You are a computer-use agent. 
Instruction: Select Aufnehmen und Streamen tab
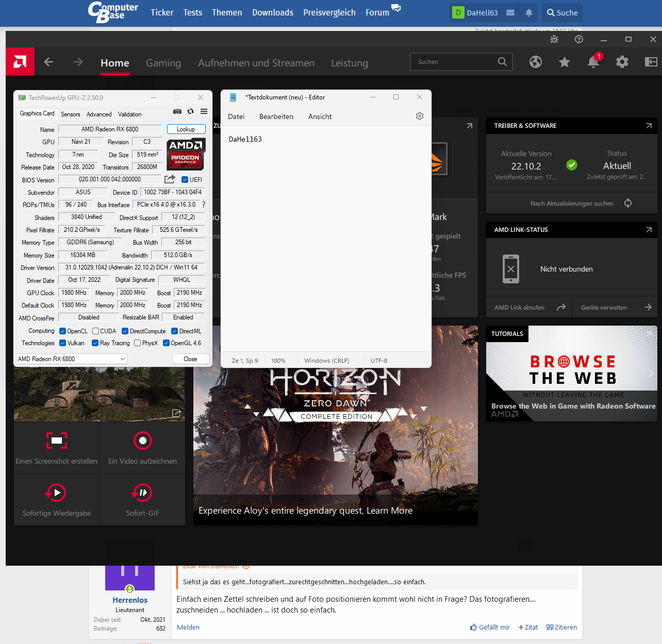click(256, 63)
